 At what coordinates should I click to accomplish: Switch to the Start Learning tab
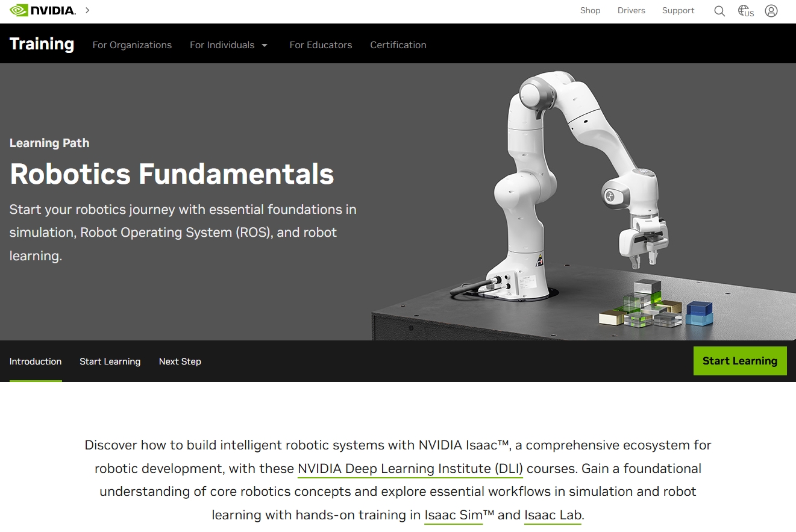tap(110, 361)
